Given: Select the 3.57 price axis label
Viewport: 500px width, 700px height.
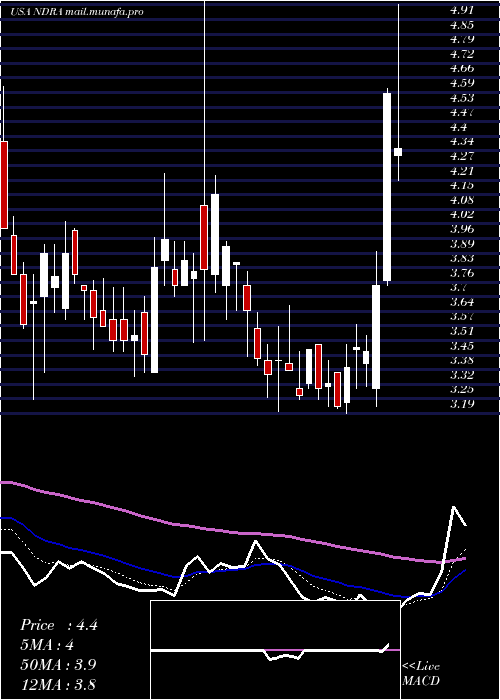Looking at the screenshot, I should pos(461,317).
